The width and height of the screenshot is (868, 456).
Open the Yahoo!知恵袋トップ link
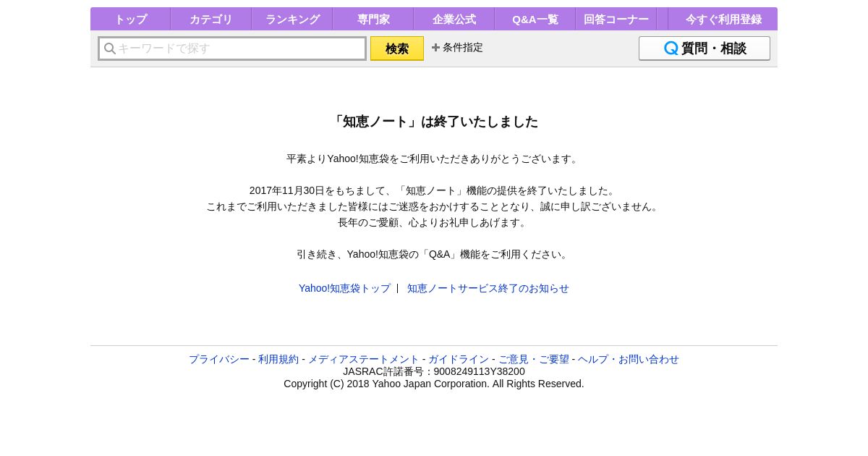[344, 288]
